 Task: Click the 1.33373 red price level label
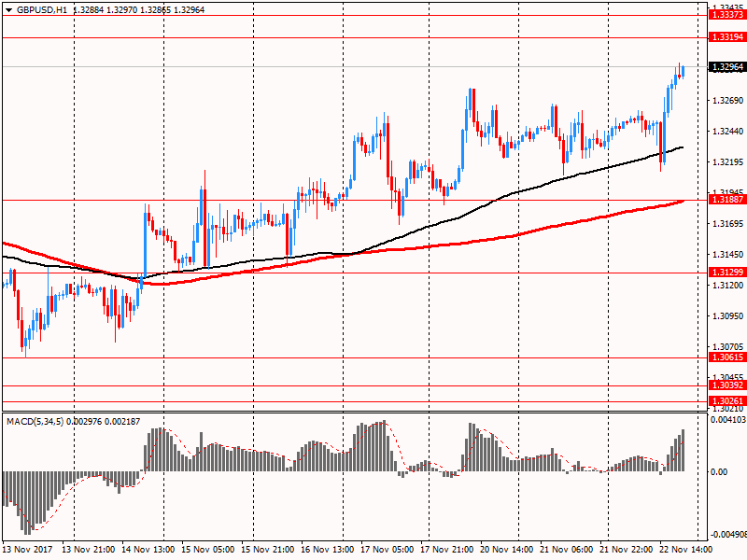[727, 15]
